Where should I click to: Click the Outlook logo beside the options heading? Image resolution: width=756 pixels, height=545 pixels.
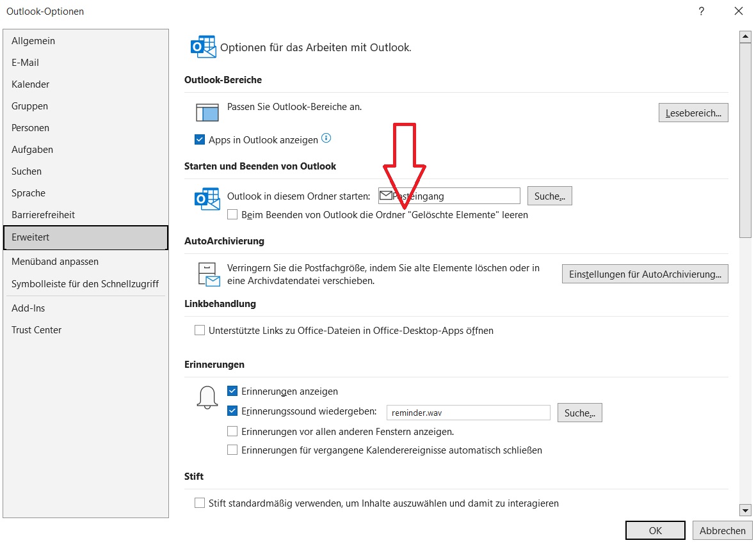tap(203, 47)
